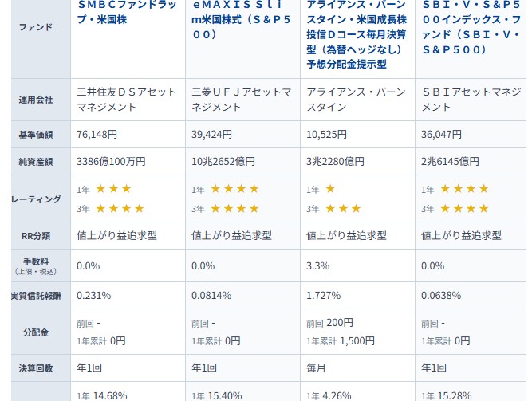Click the レーティング row header
Image resolution: width=532 pixels, height=401 pixels.
(x=35, y=199)
